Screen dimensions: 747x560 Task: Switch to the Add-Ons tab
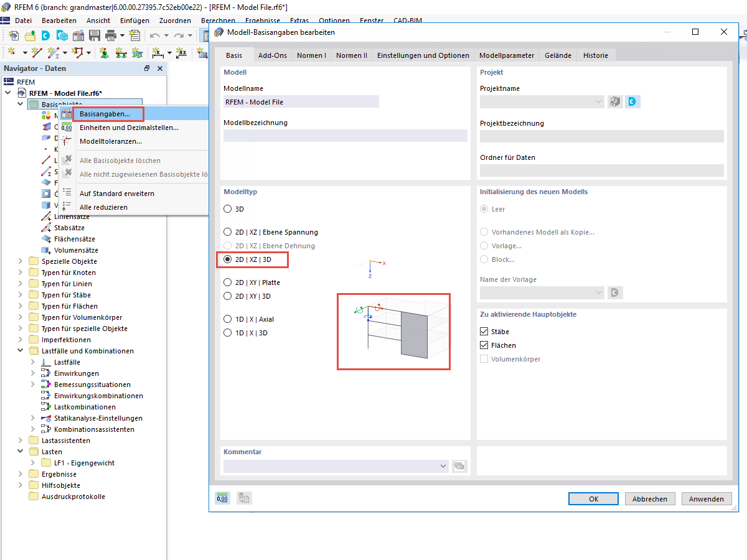click(272, 55)
